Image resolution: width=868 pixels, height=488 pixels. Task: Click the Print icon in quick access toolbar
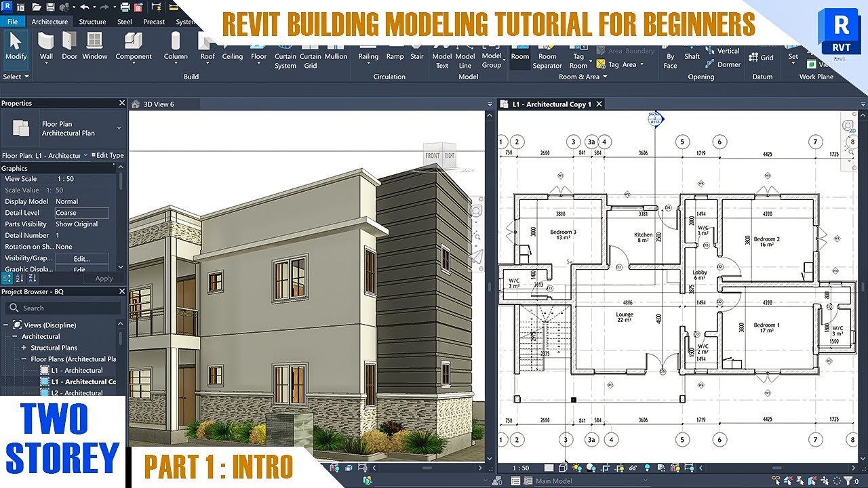125,7
